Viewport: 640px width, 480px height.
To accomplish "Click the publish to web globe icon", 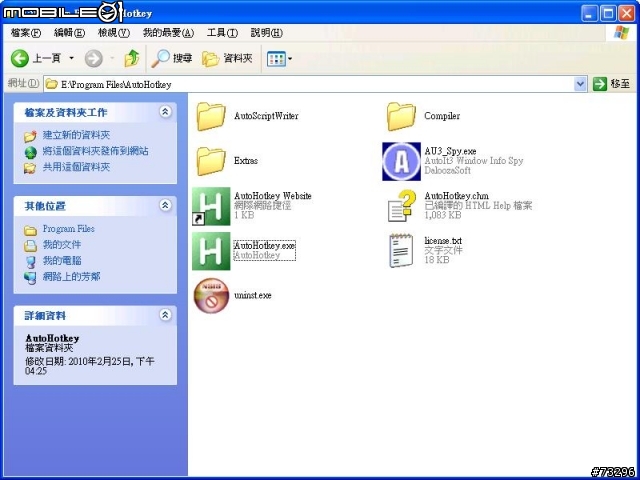I will pyautogui.click(x=30, y=152).
